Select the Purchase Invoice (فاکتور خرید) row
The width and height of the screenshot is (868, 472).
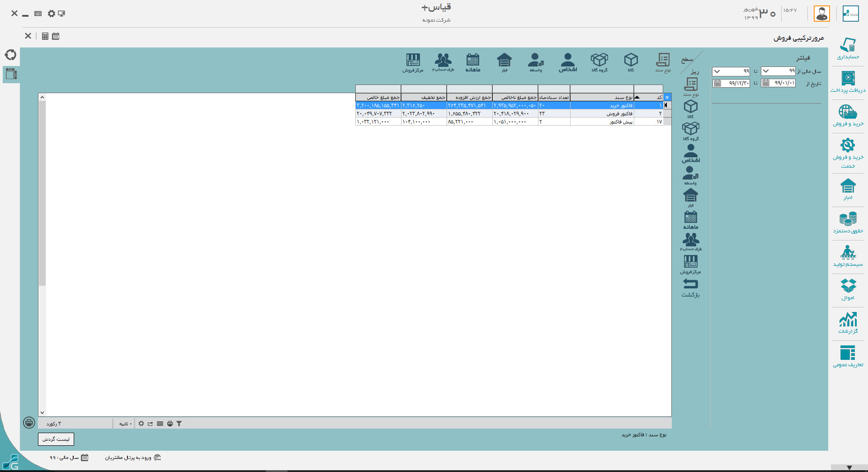[509, 105]
